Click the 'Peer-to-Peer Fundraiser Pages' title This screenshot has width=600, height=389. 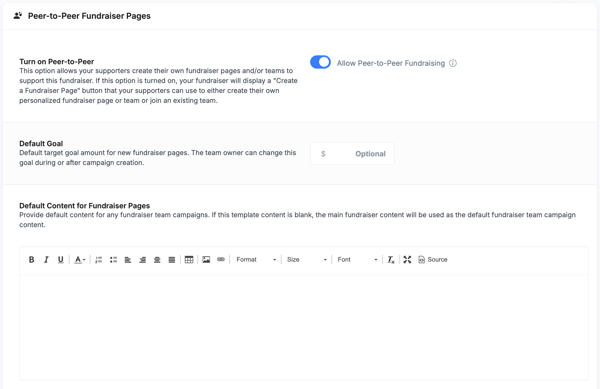tap(89, 16)
